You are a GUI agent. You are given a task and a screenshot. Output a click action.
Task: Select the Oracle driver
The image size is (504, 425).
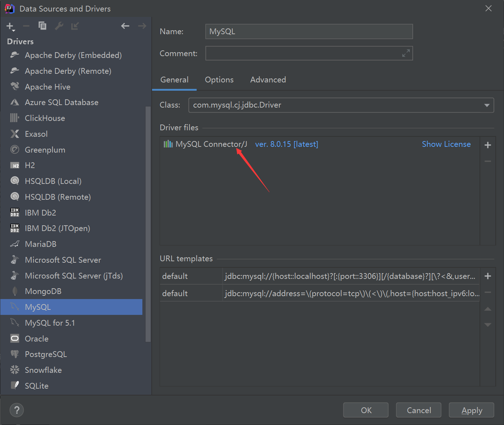click(x=71, y=339)
